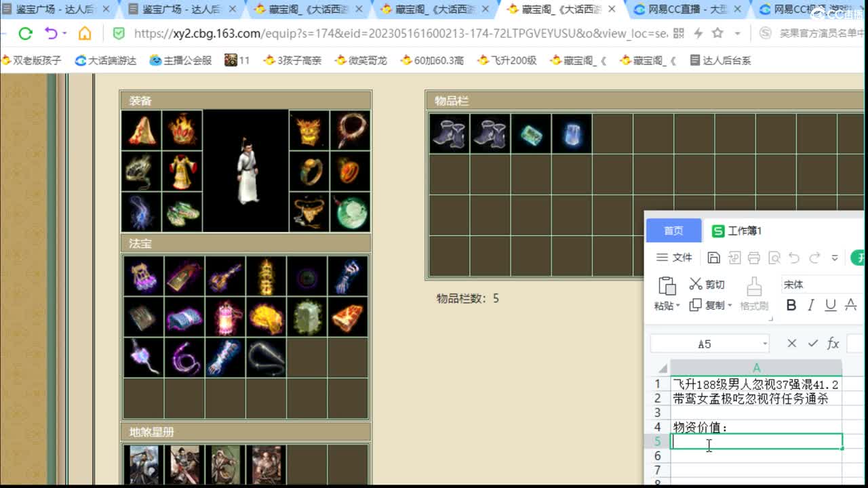Click the WPS print preview icon
Screen dimensions: 868x488
(774, 258)
